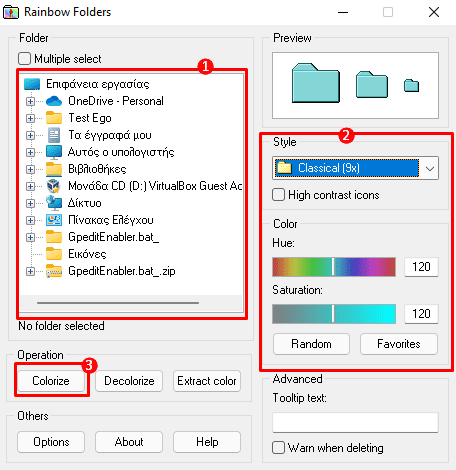Click the Αυτός ο υπολογιστής monitor icon
Image resolution: width=456 pixels, height=470 pixels.
tap(54, 152)
